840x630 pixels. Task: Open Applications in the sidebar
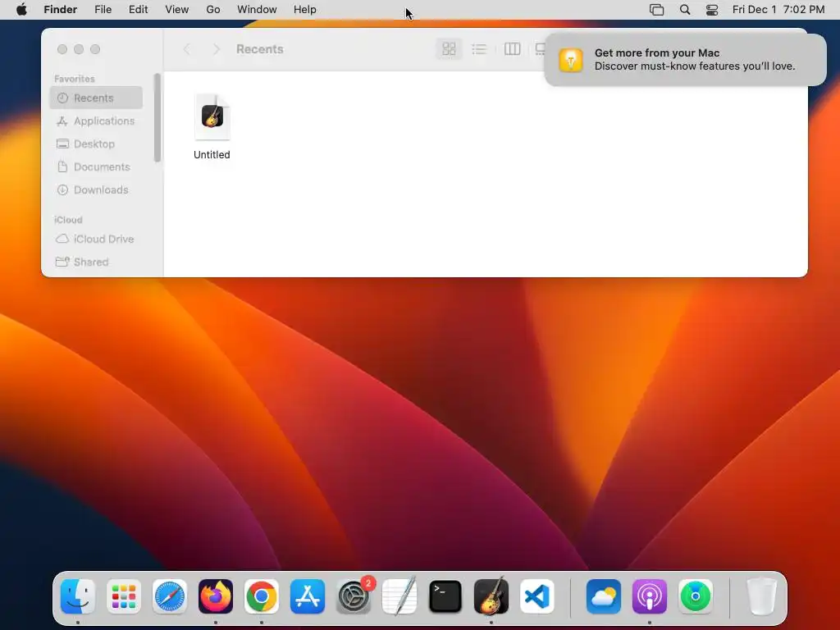97,121
